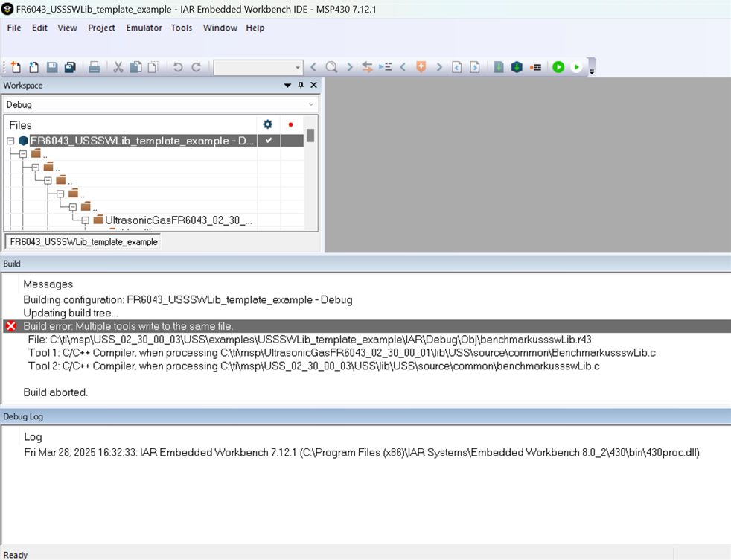Click the Toggle Breakpoint toolbar icon
This screenshot has width=731, height=560.
click(535, 67)
